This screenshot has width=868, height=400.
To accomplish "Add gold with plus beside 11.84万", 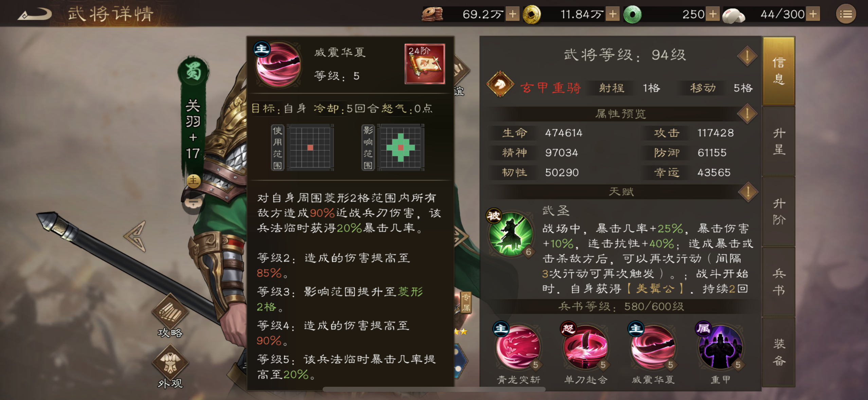I will click(x=613, y=14).
